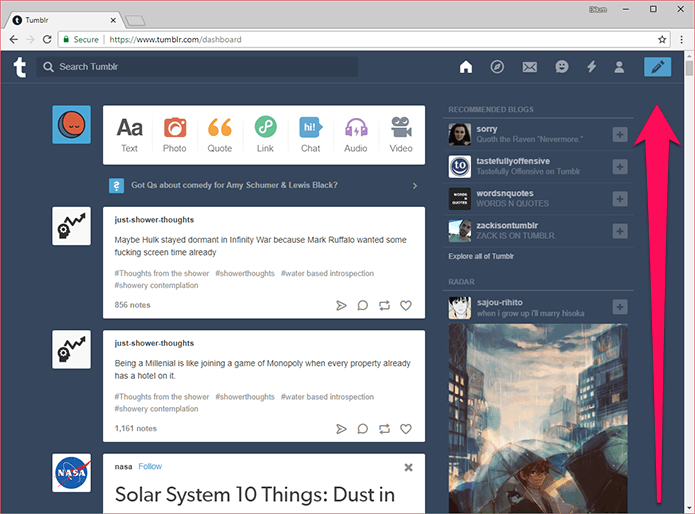Open the Activity lightning bolt icon
The height and width of the screenshot is (514, 695).
point(591,67)
